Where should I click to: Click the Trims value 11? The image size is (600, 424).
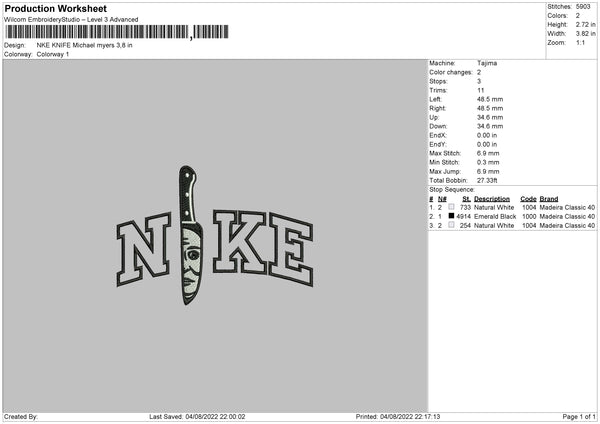pyautogui.click(x=481, y=90)
